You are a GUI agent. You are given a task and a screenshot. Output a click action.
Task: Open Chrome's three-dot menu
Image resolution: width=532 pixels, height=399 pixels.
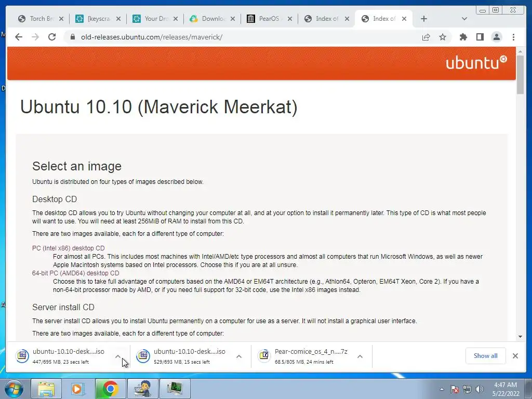513,37
